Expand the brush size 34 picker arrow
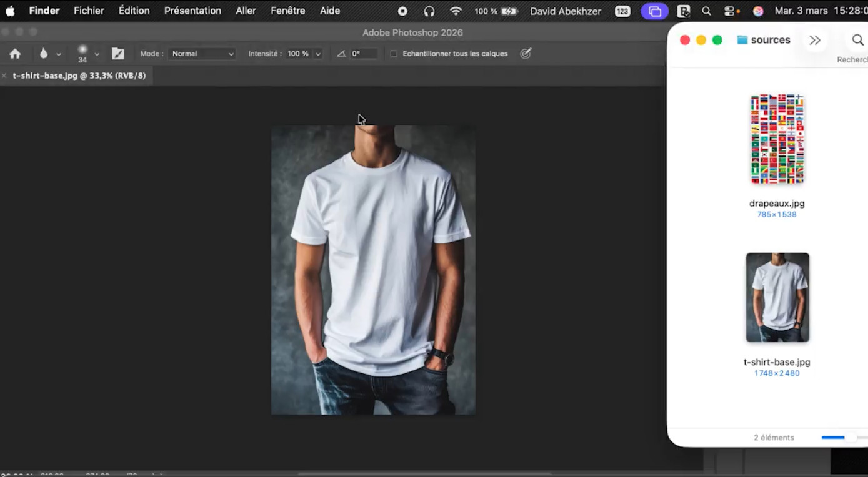 point(97,54)
